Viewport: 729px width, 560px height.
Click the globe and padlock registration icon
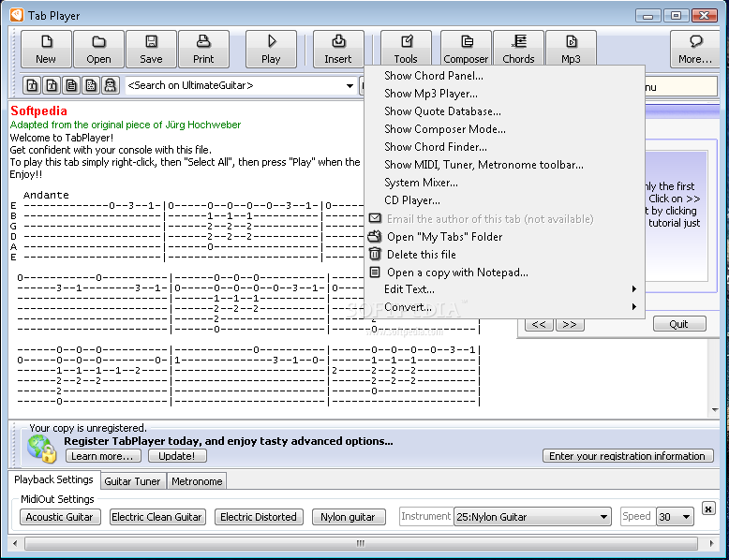pyautogui.click(x=42, y=449)
